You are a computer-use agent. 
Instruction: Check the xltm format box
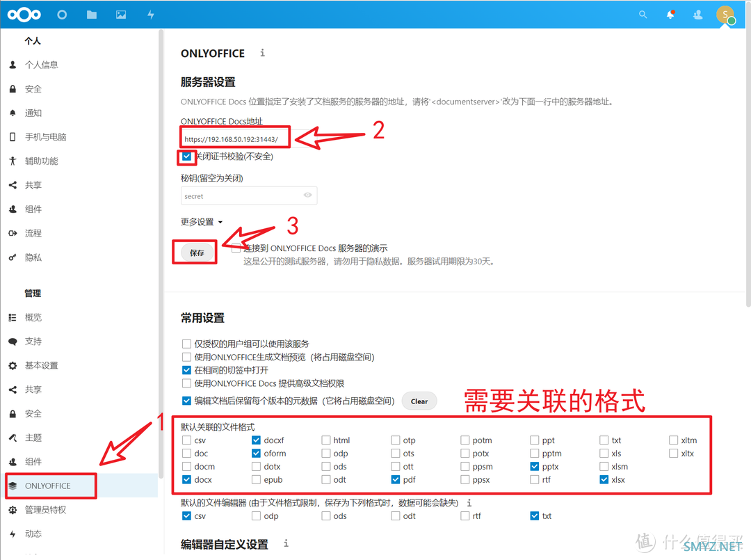click(x=673, y=440)
